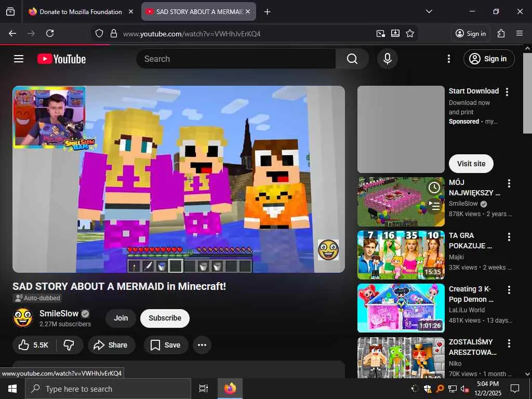Click YouTube Sign in button
This screenshot has height=399, width=532.
[489, 59]
